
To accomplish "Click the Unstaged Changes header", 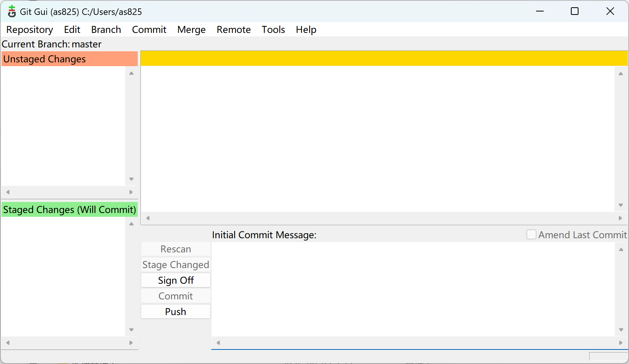I will 70,59.
